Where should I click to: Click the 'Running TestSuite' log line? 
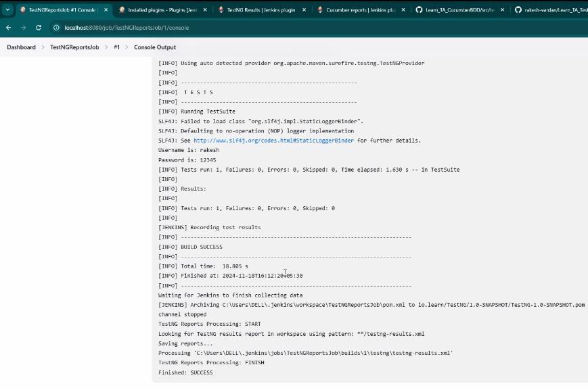(x=197, y=112)
